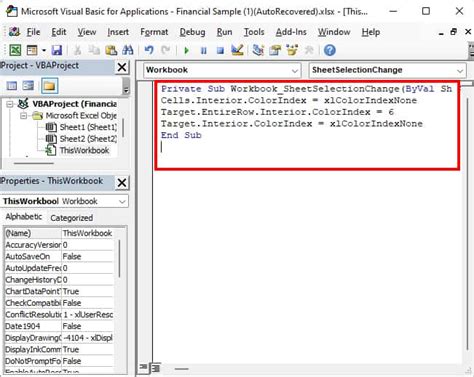Click ConflictResolution property value
This screenshot has height=377, width=474.
tap(88, 314)
